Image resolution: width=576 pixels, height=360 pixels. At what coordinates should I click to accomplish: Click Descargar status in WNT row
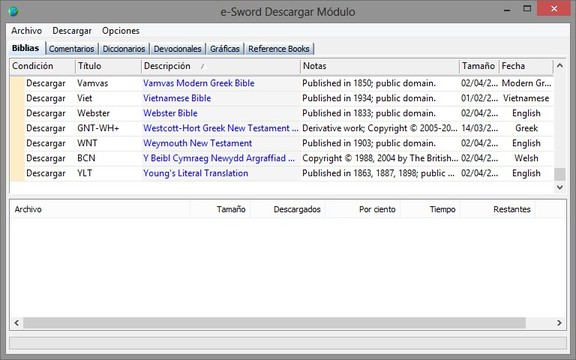[46, 144]
